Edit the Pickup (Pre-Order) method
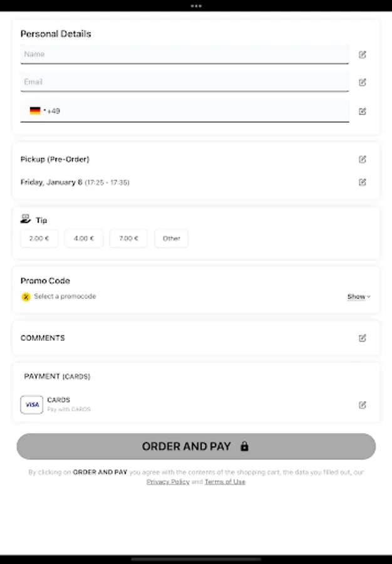This screenshot has width=392, height=564. pyautogui.click(x=362, y=159)
